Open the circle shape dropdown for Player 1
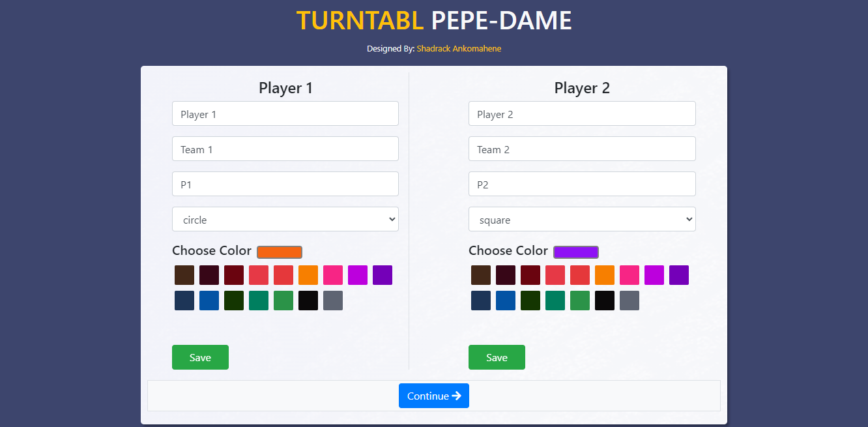This screenshot has height=427, width=868. coord(285,219)
